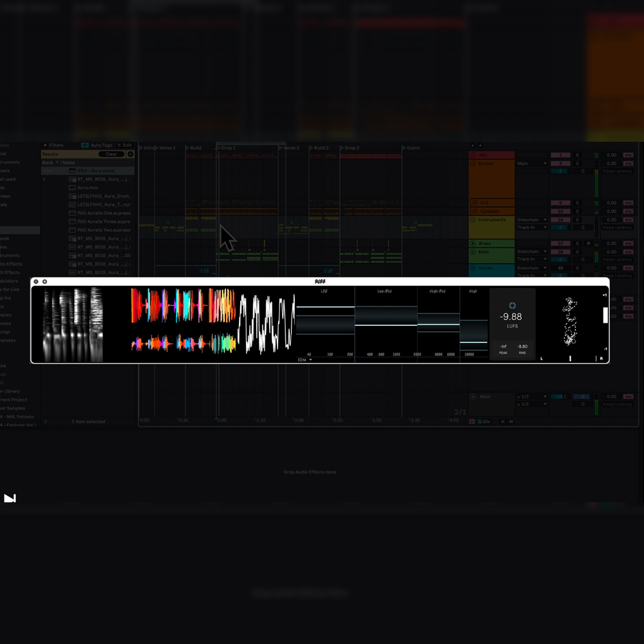Click the Clear button in Results
The height and width of the screenshot is (644, 644).
tap(111, 154)
